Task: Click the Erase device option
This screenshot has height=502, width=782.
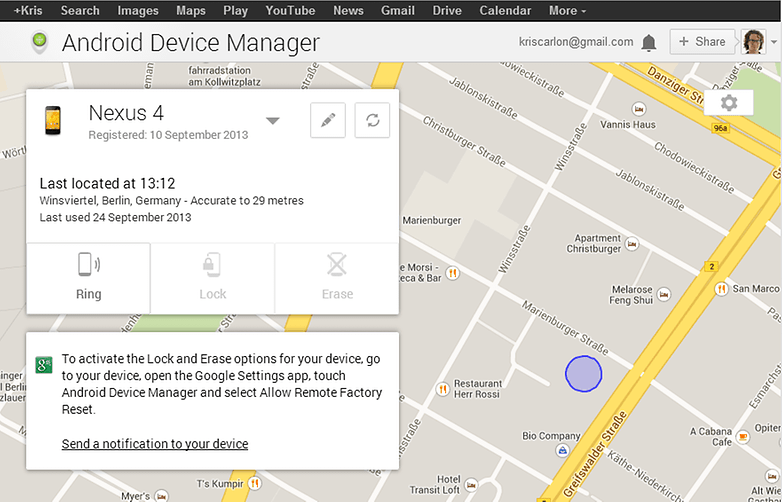Action: tap(337, 278)
